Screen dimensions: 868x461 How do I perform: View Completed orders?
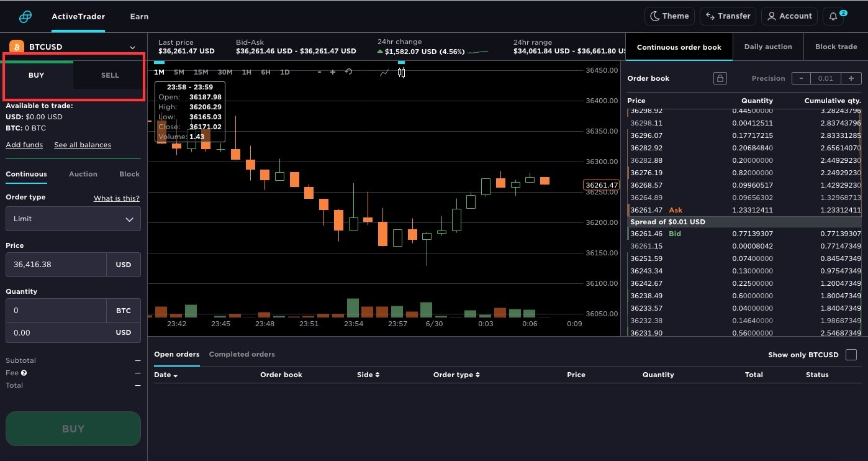[x=242, y=354]
